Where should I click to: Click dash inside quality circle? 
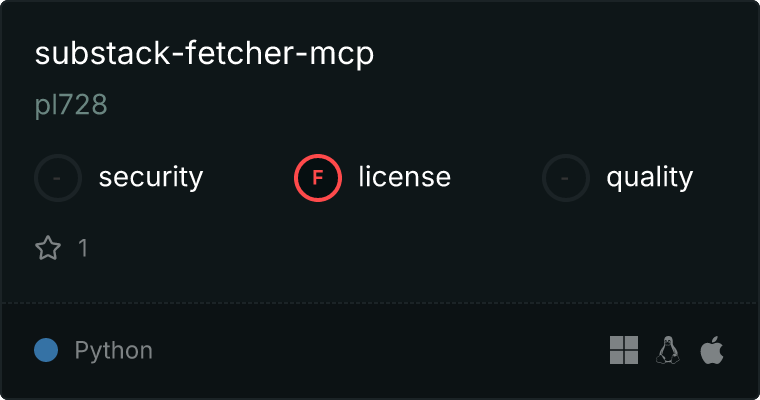click(565, 178)
